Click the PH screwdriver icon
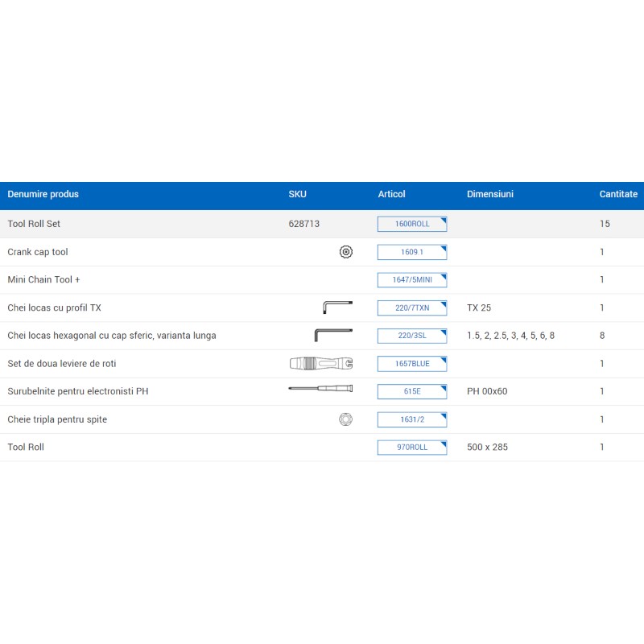The width and height of the screenshot is (644, 644). click(x=320, y=388)
